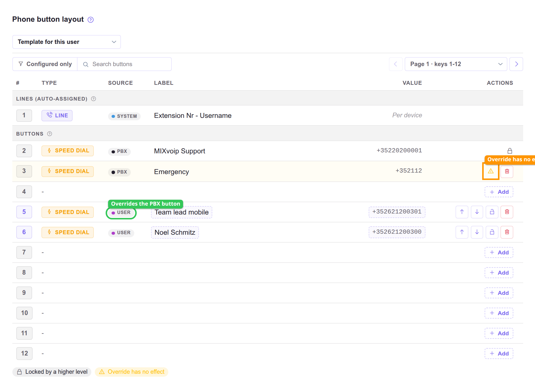
Task: Edit the +352621200300 value field
Action: click(x=397, y=232)
